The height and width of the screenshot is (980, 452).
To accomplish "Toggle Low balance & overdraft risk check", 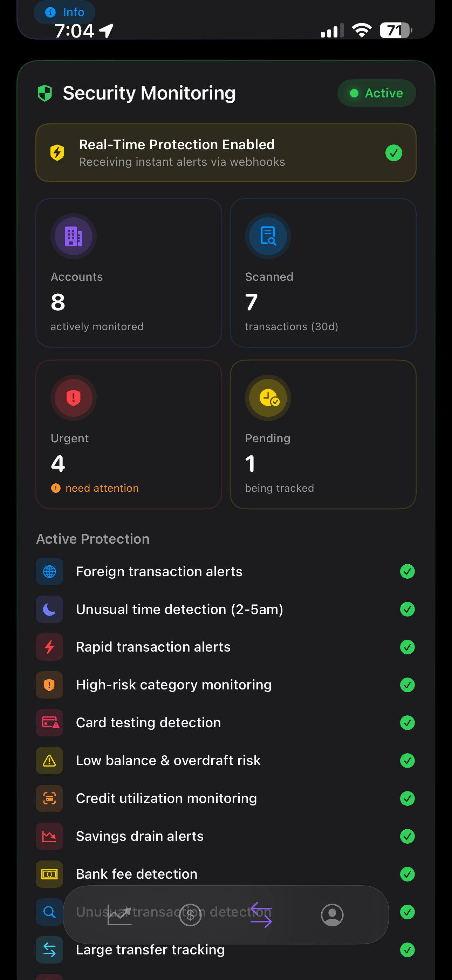I will (408, 761).
